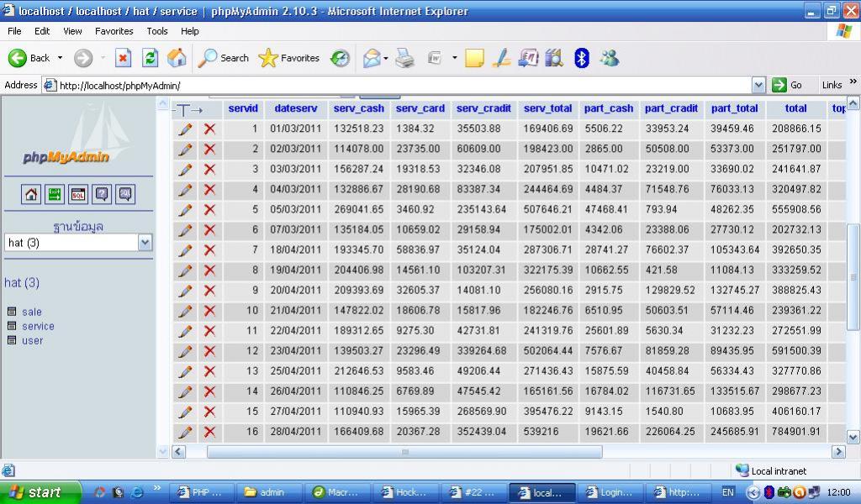Click the Log out (Exit) icon
The image size is (861, 504).
(x=55, y=194)
